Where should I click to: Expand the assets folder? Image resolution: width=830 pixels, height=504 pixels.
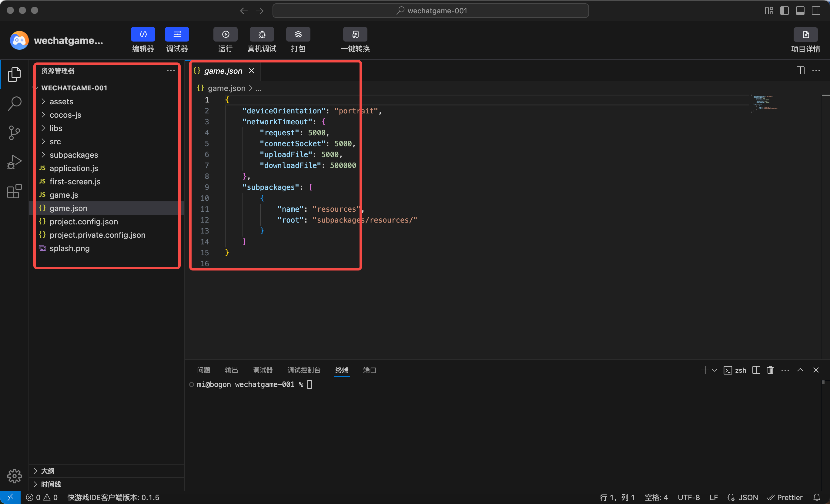61,101
